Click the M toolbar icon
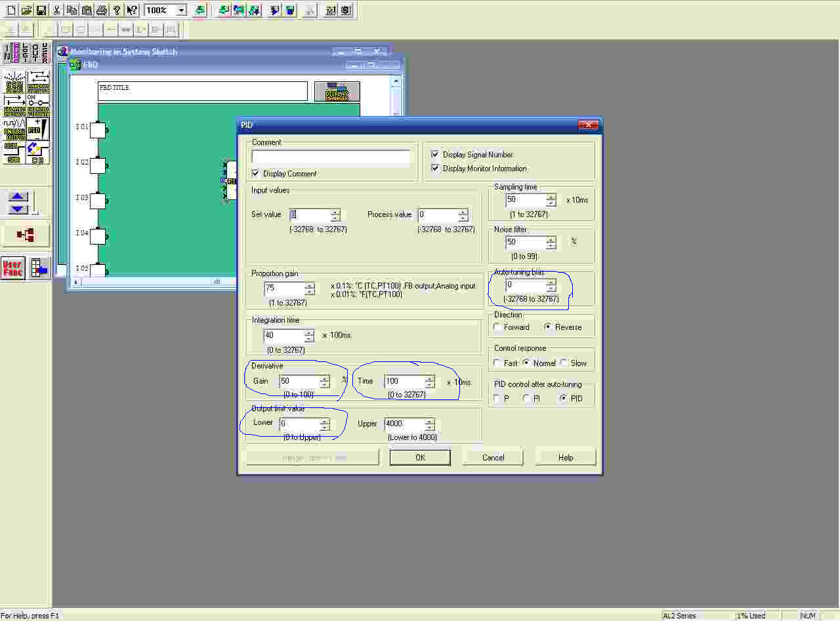The height and width of the screenshot is (621, 840). [330, 10]
